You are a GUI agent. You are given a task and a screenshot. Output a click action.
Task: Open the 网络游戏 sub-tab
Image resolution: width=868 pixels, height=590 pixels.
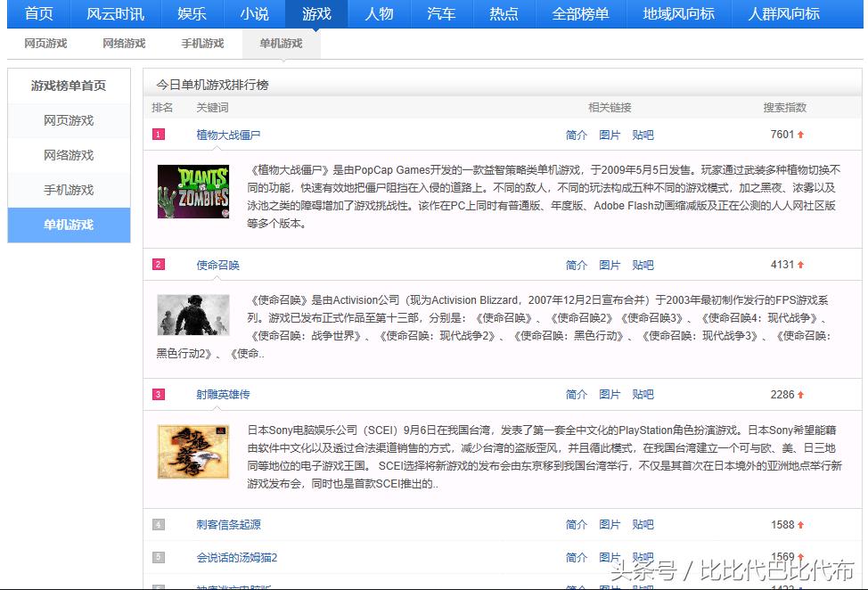point(124,42)
